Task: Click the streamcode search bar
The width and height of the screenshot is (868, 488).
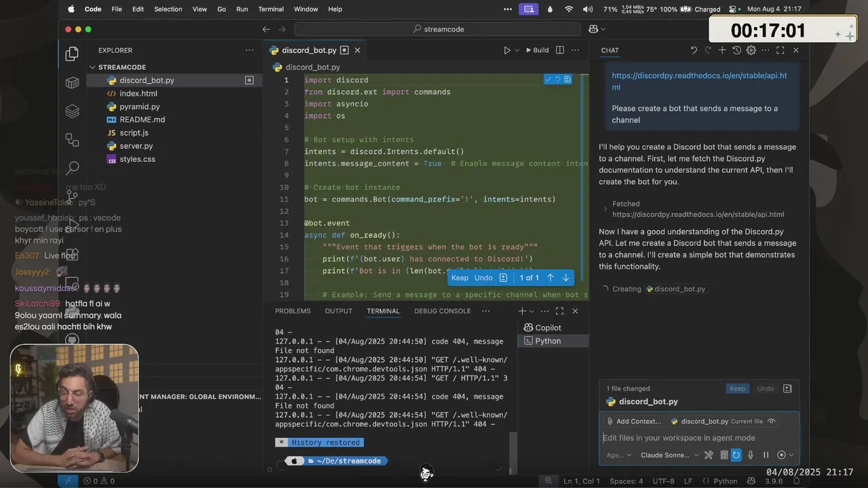Action: pyautogui.click(x=437, y=29)
